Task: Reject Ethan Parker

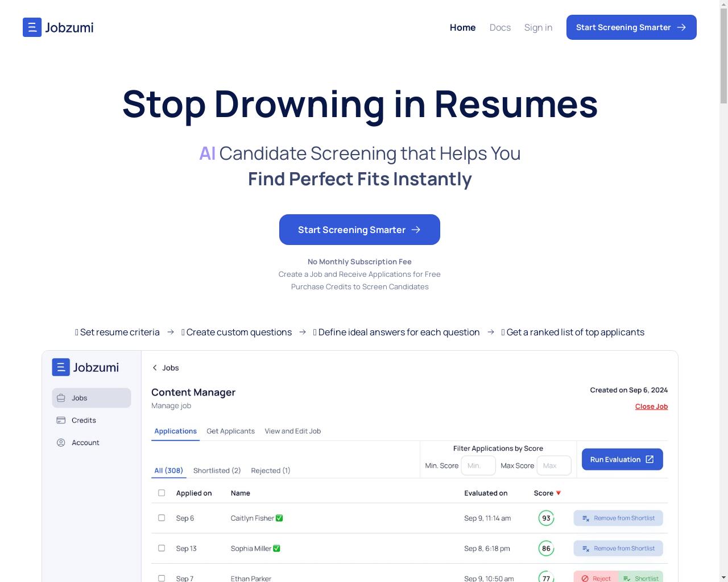Action: point(596,576)
